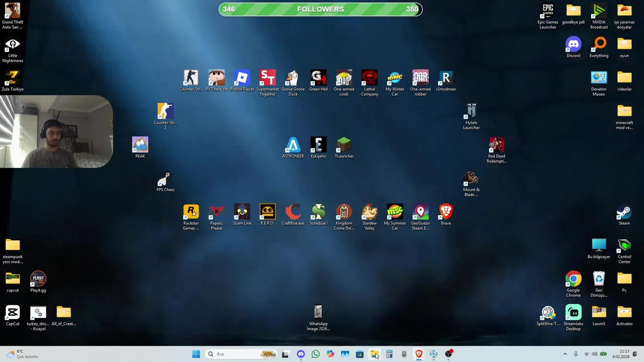The width and height of the screenshot is (644, 362).
Task: Open Denetim Masası control panel
Action: [599, 83]
